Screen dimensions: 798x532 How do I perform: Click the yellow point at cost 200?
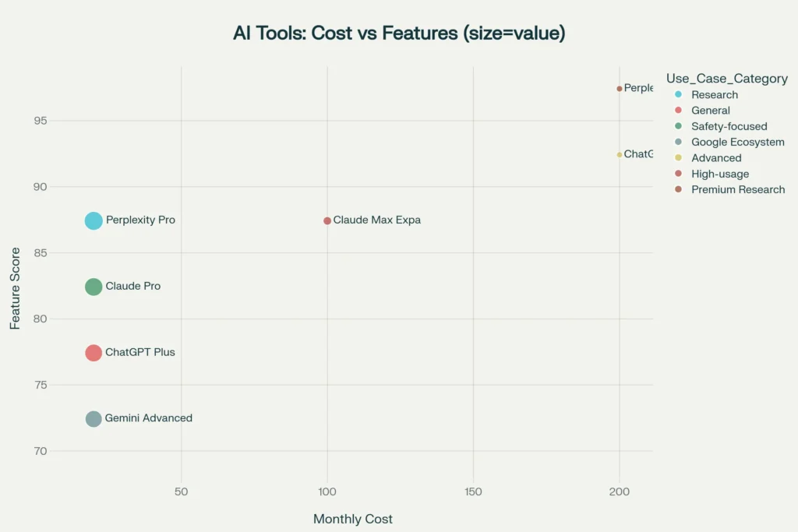pyautogui.click(x=620, y=155)
